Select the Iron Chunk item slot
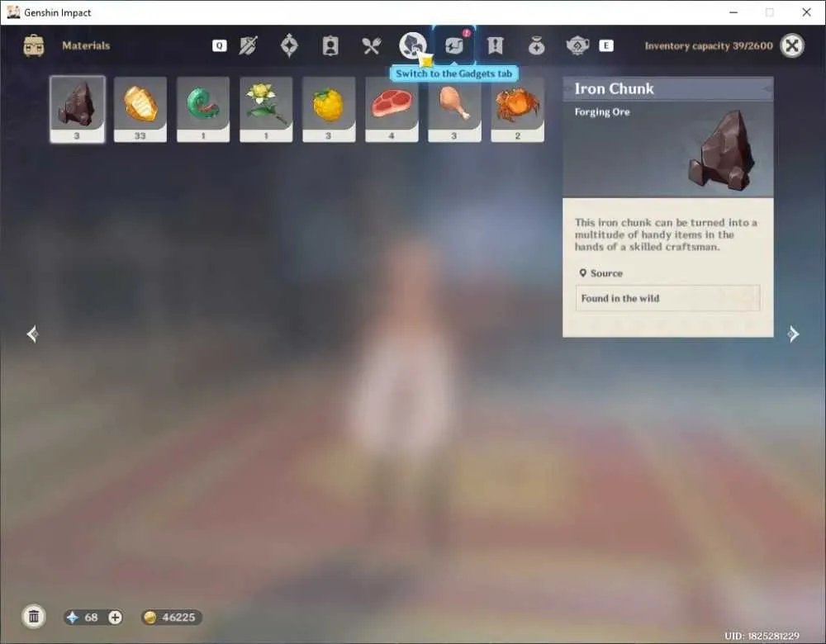This screenshot has width=826, height=644. pyautogui.click(x=78, y=109)
